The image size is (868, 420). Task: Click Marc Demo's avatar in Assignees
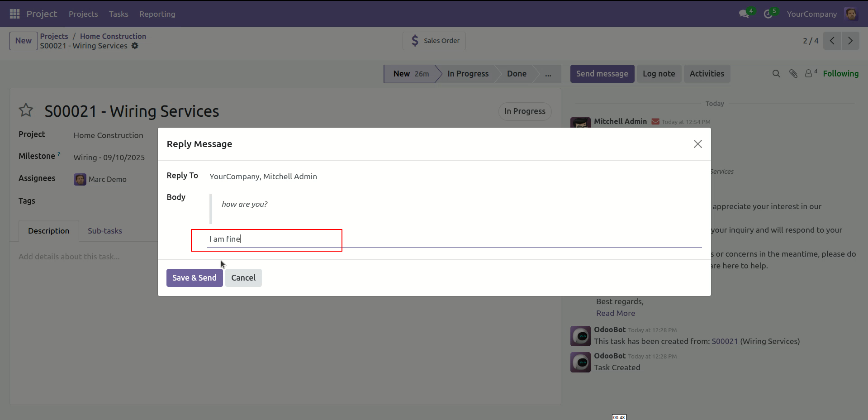pos(80,179)
